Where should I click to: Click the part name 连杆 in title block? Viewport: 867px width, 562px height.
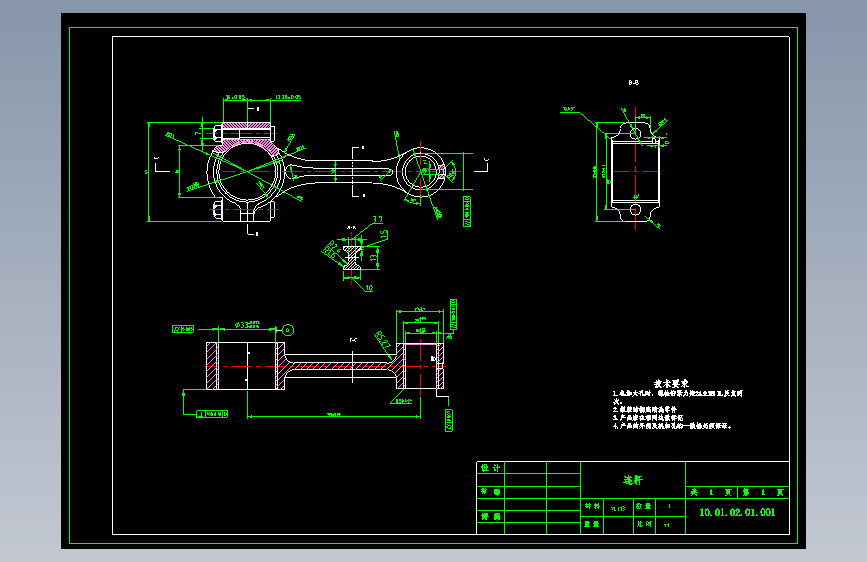633,480
